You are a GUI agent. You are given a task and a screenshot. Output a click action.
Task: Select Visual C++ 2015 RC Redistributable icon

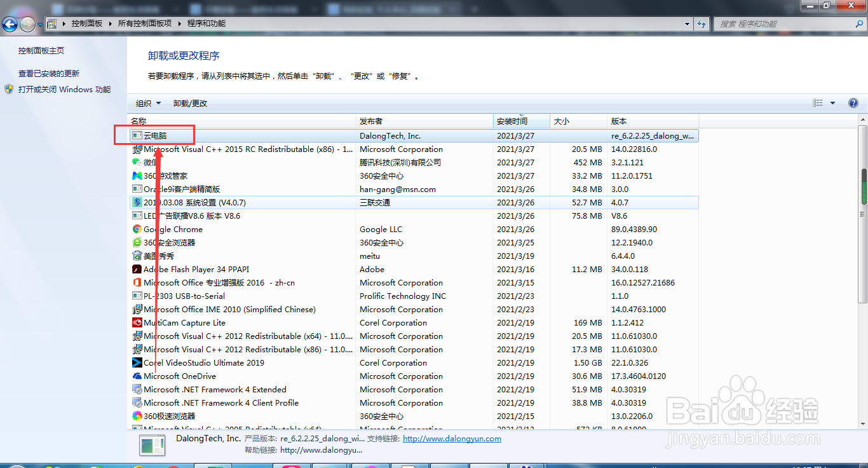137,149
